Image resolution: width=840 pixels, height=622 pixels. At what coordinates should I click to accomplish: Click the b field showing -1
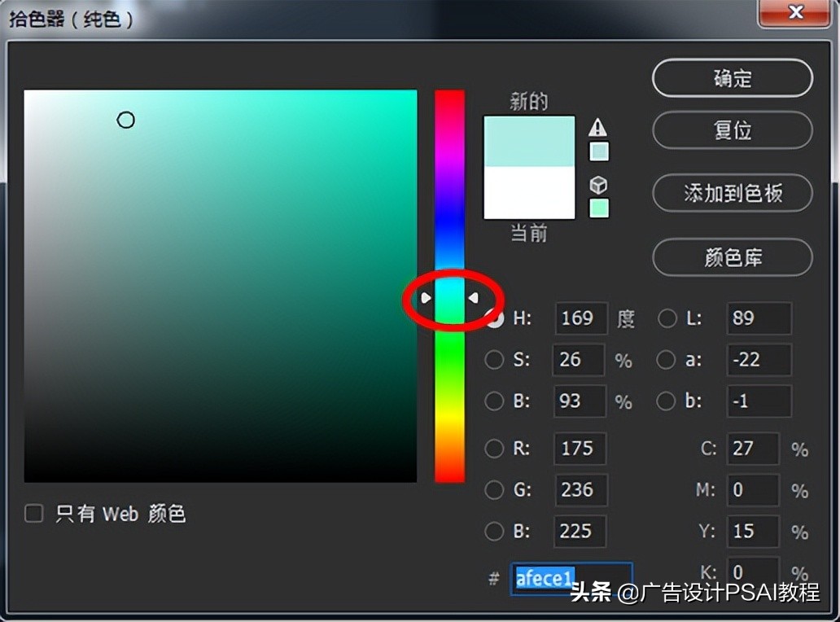pos(759,401)
